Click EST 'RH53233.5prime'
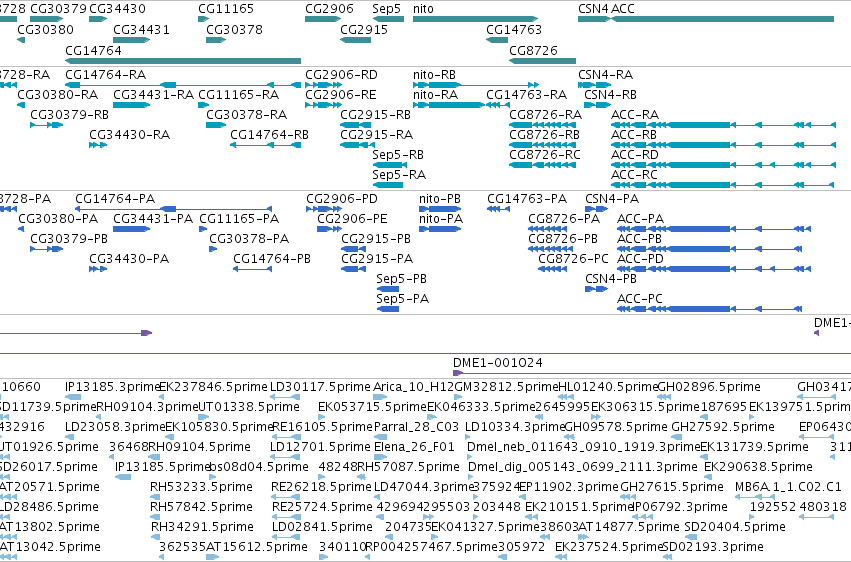 [x=201, y=487]
